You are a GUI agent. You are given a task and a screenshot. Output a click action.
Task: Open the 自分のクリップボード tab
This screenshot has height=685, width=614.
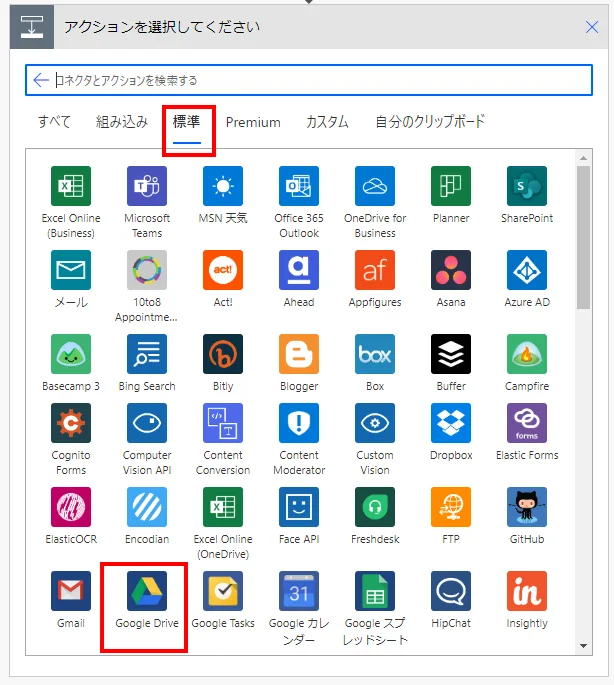point(430,122)
